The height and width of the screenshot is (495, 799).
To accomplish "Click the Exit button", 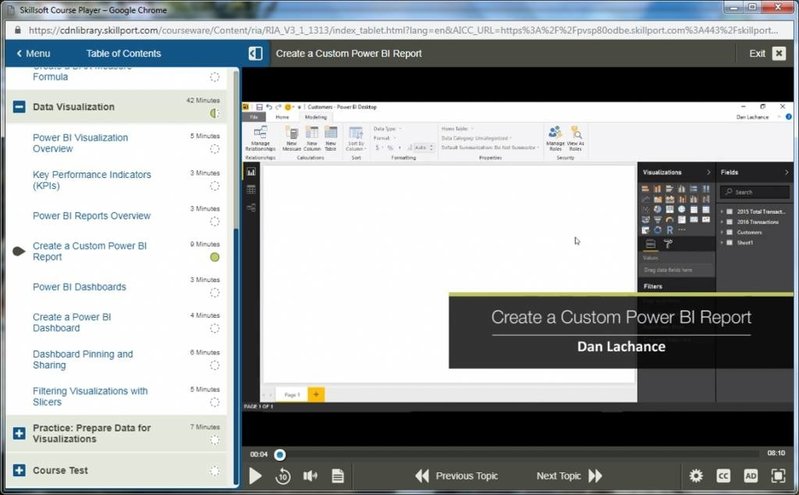I will [x=767, y=53].
